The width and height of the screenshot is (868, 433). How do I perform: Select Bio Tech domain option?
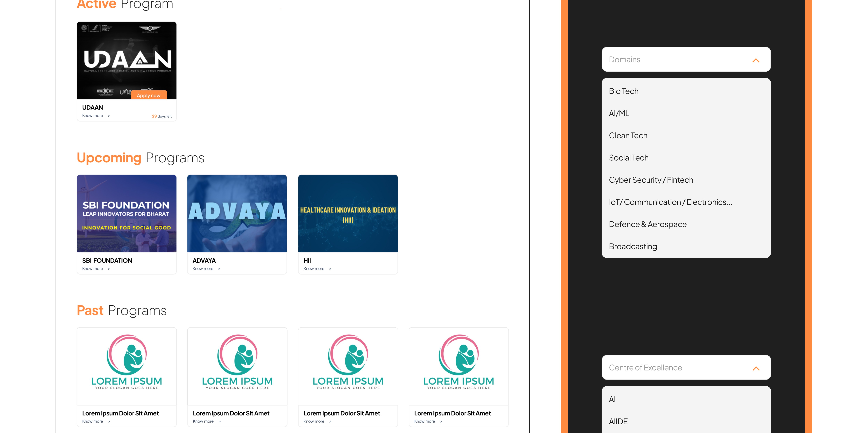[623, 91]
